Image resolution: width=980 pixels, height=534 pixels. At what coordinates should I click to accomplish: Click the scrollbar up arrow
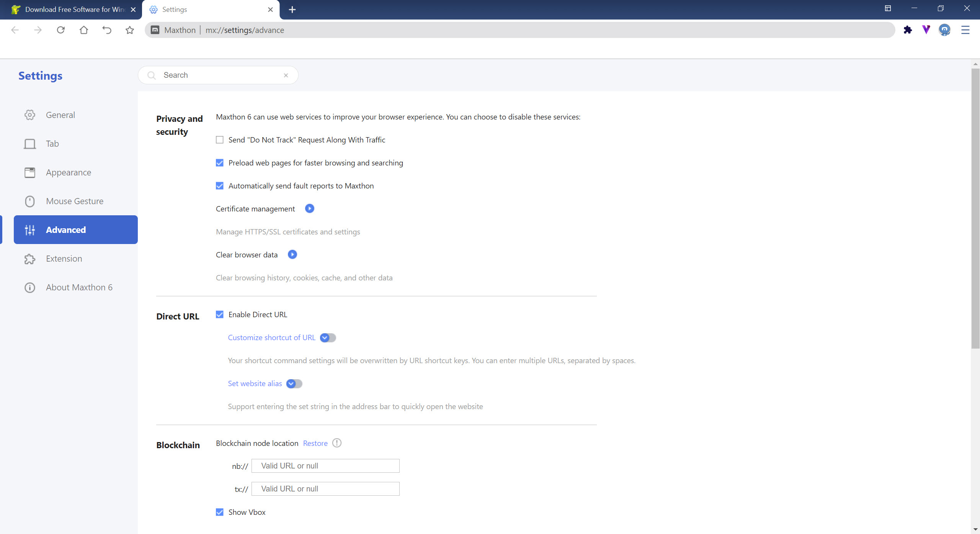[975, 64]
